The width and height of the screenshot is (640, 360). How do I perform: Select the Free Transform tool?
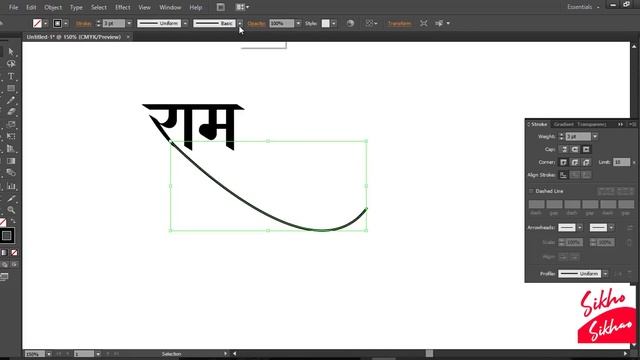coord(11,136)
